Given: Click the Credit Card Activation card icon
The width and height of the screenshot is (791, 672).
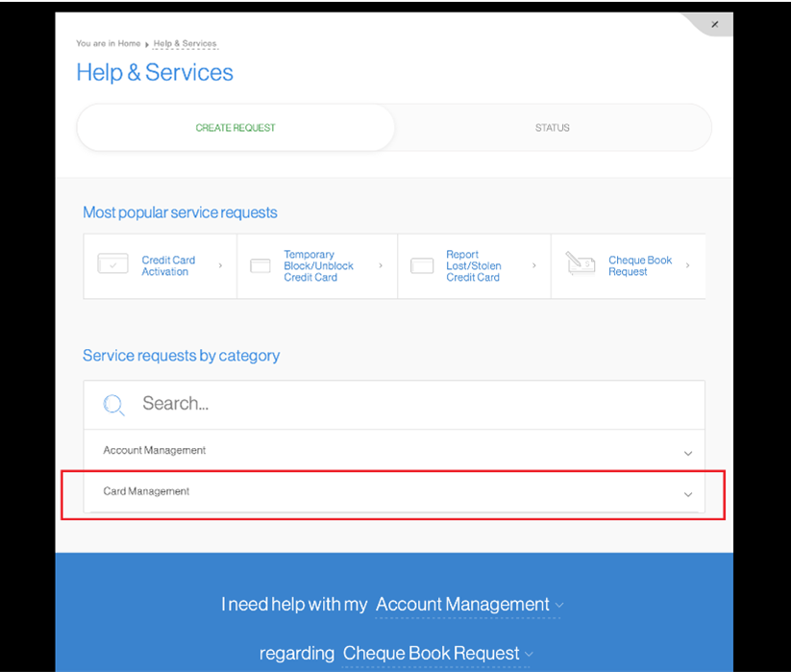Looking at the screenshot, I should click(112, 265).
